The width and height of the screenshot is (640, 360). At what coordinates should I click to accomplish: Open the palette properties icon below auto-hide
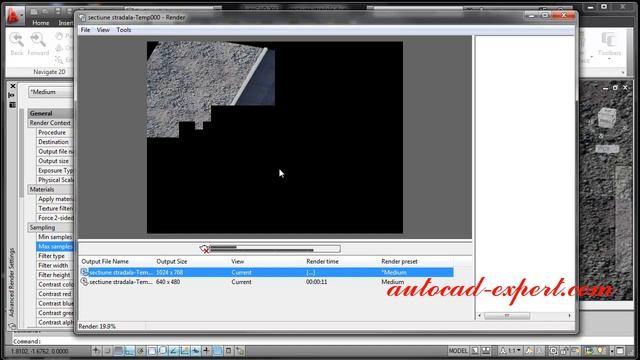12,105
